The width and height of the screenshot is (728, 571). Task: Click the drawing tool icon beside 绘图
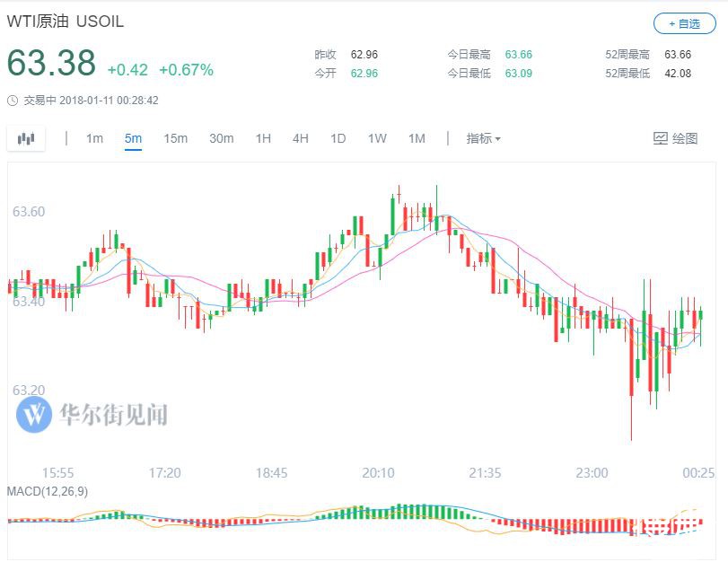click(x=660, y=138)
